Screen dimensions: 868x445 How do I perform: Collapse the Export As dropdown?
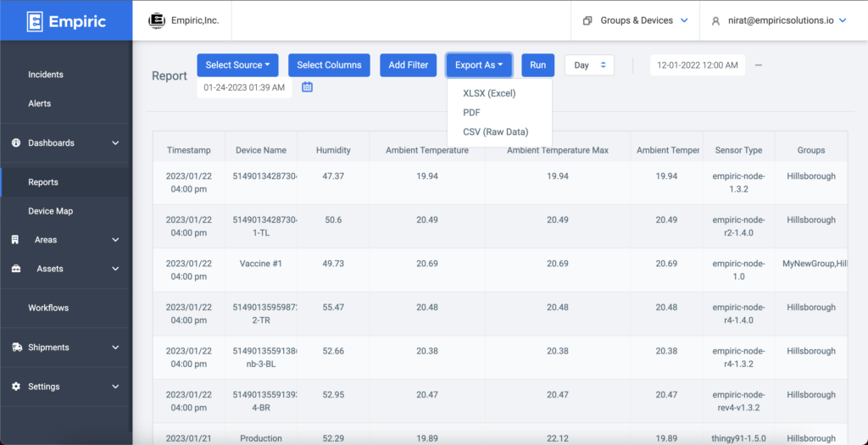[x=479, y=64]
